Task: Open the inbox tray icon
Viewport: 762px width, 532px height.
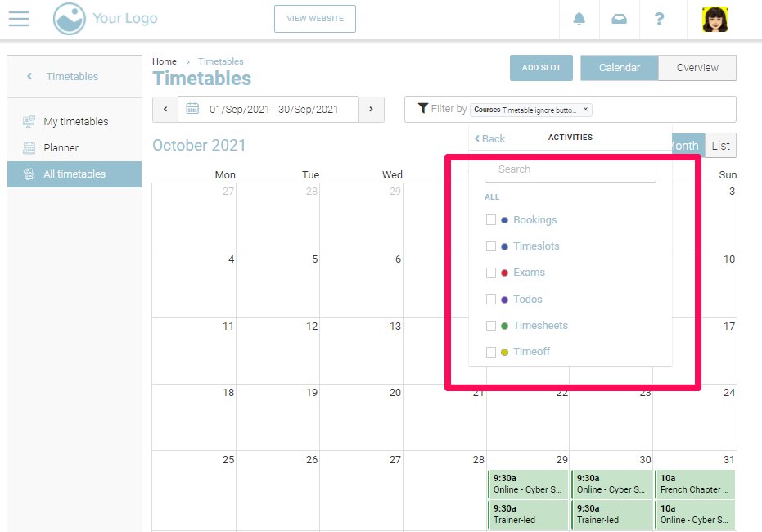Action: click(620, 19)
